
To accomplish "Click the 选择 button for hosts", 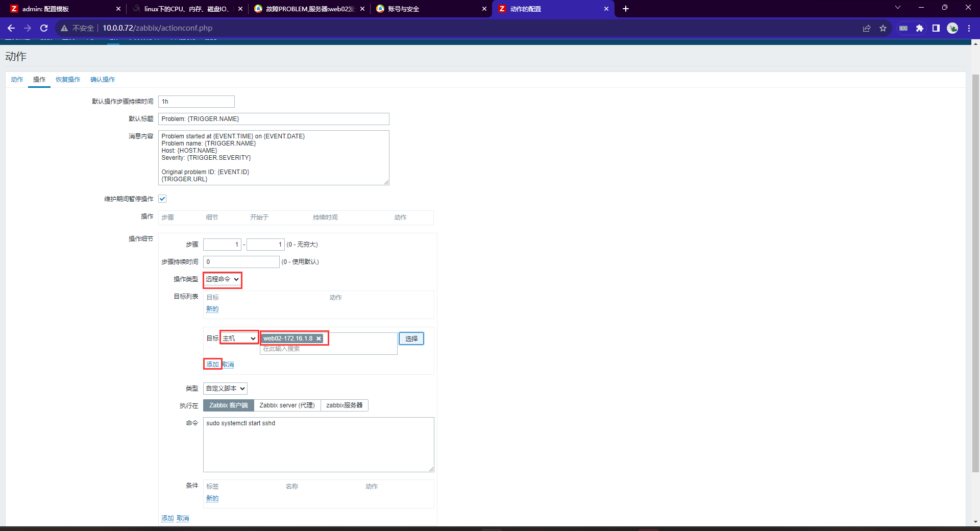I will [x=411, y=339].
